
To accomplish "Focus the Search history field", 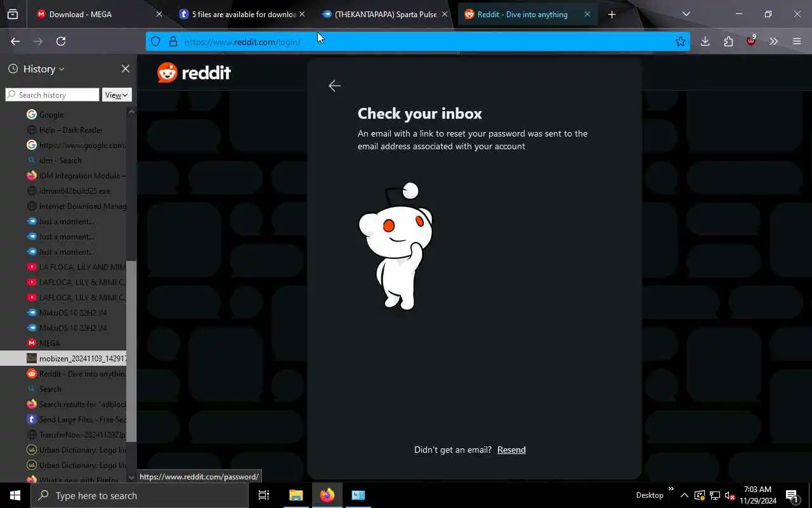I will [53, 95].
